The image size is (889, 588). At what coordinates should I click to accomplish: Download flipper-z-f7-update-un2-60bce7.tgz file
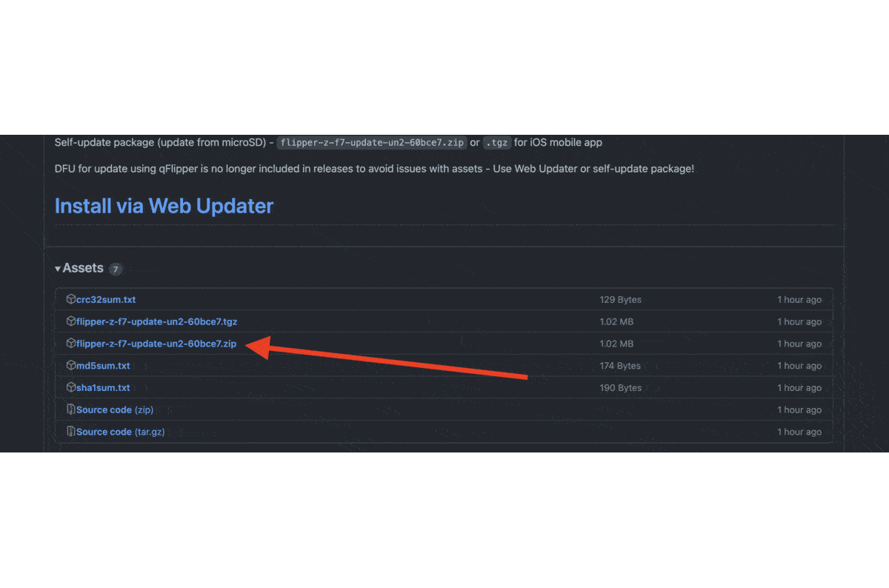156,321
